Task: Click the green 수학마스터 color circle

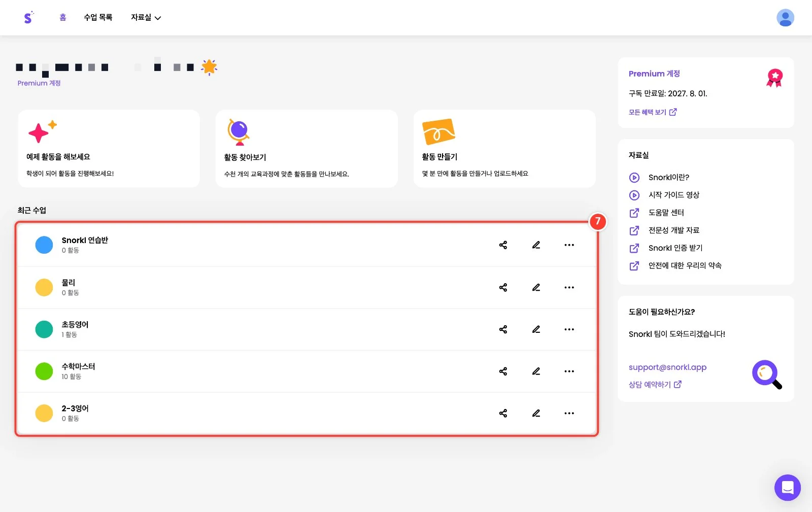Action: click(44, 371)
